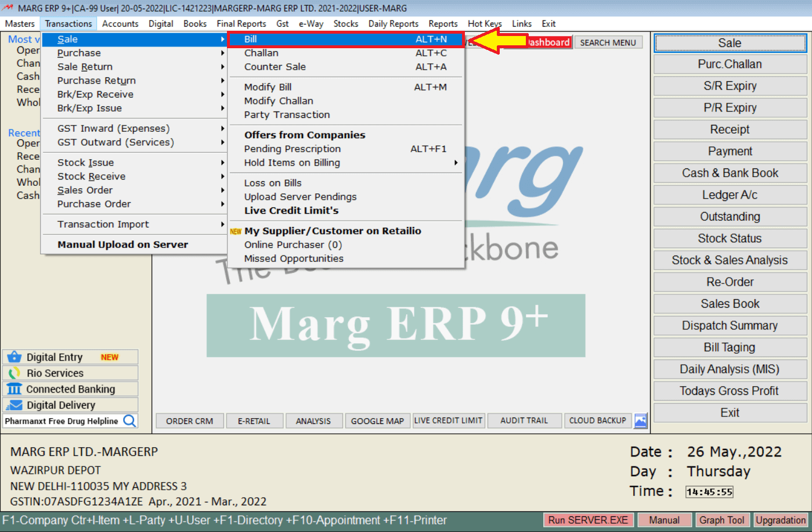The image size is (812, 532).
Task: Click the Time field value
Action: tap(709, 492)
